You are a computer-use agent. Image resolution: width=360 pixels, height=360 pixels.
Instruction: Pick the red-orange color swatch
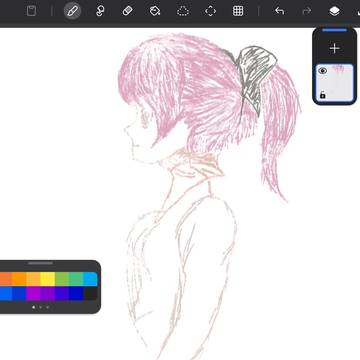click(6, 279)
